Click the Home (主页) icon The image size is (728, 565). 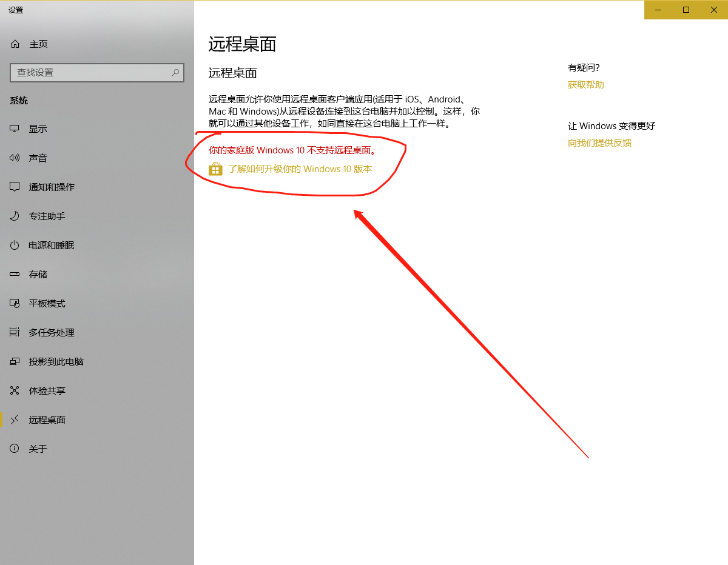[x=15, y=44]
